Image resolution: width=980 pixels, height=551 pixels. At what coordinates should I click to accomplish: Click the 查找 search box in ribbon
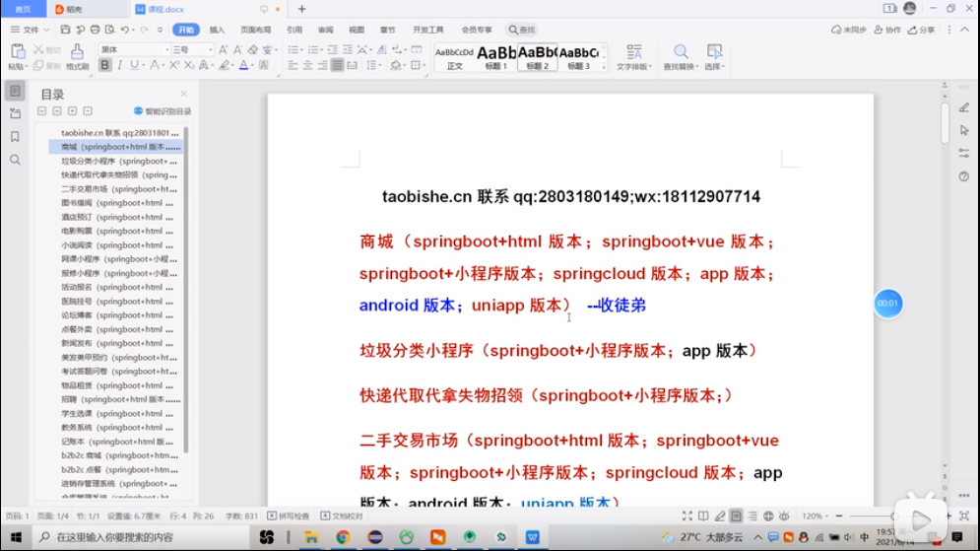522,30
